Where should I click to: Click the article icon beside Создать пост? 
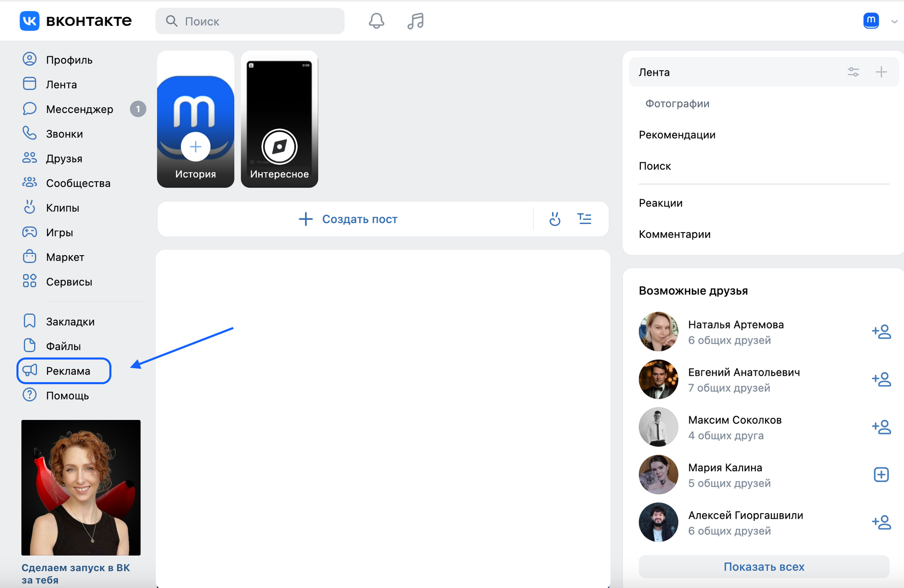[x=584, y=219]
